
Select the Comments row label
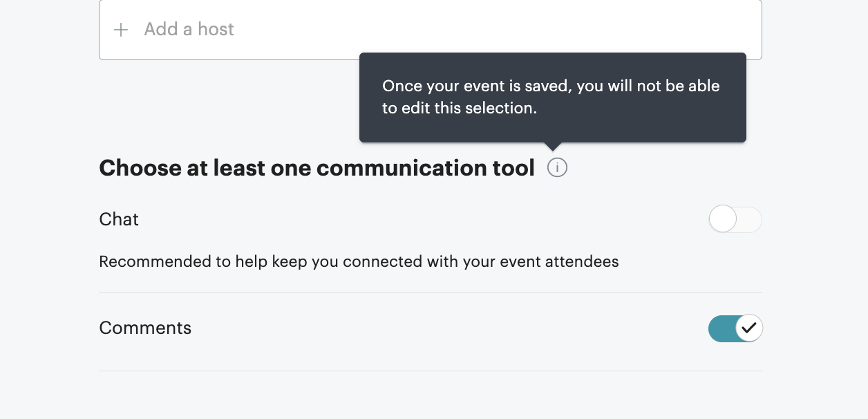point(145,328)
